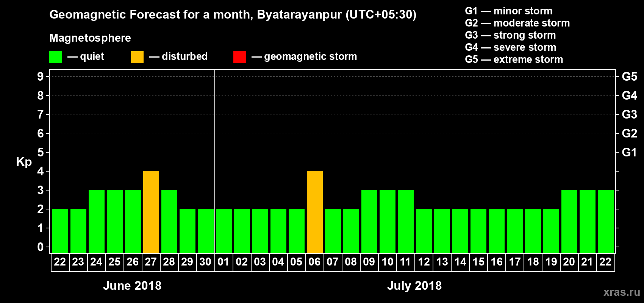Click the 'Kp' axis label
Image resolution: width=644 pixels, height=303 pixels.
pyautogui.click(x=24, y=162)
